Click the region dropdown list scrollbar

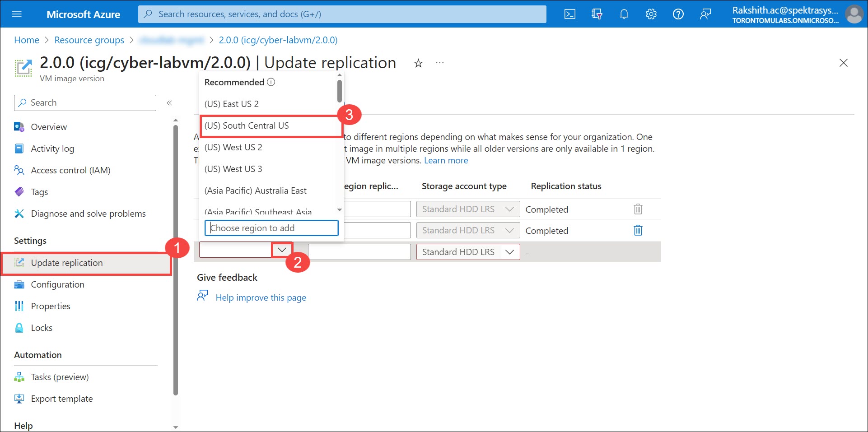point(340,91)
